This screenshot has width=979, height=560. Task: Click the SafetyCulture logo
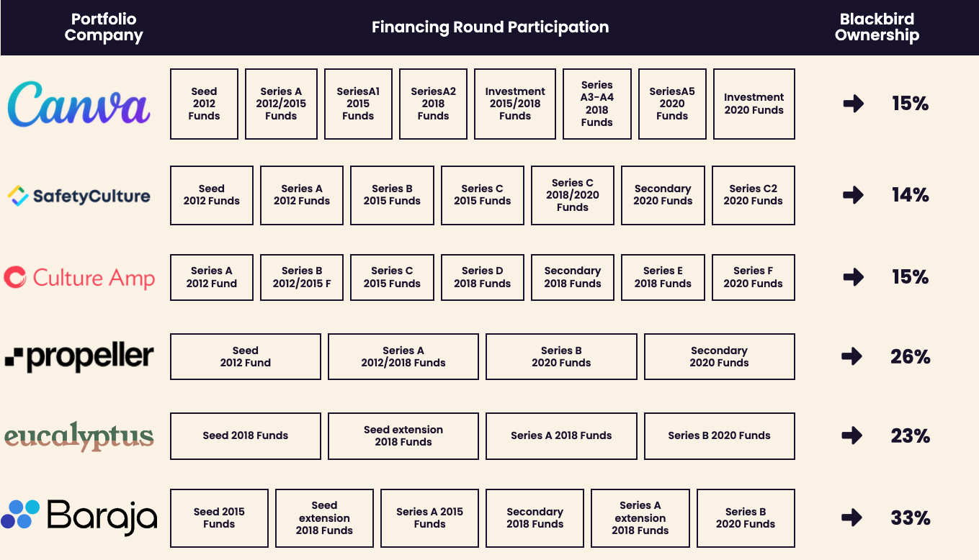pos(79,196)
